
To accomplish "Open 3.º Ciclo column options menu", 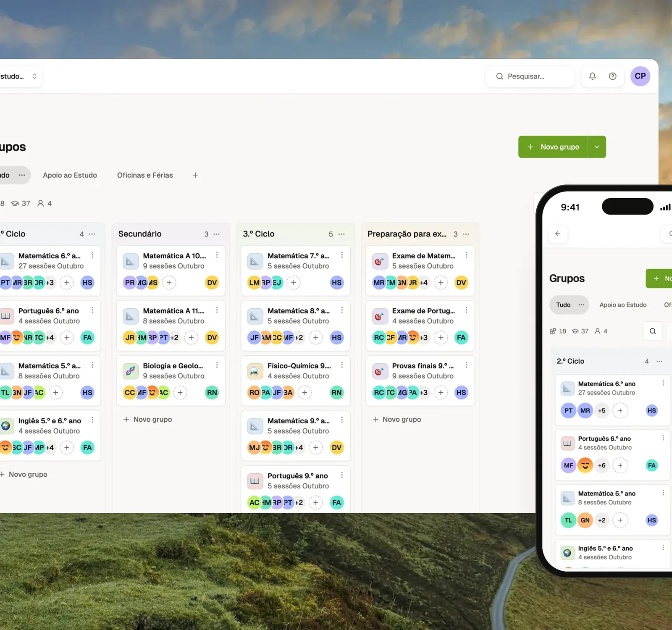I will tap(341, 234).
